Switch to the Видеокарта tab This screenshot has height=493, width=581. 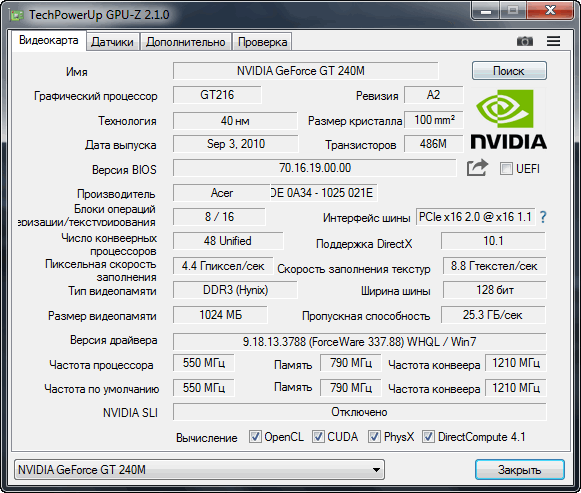[x=49, y=40]
